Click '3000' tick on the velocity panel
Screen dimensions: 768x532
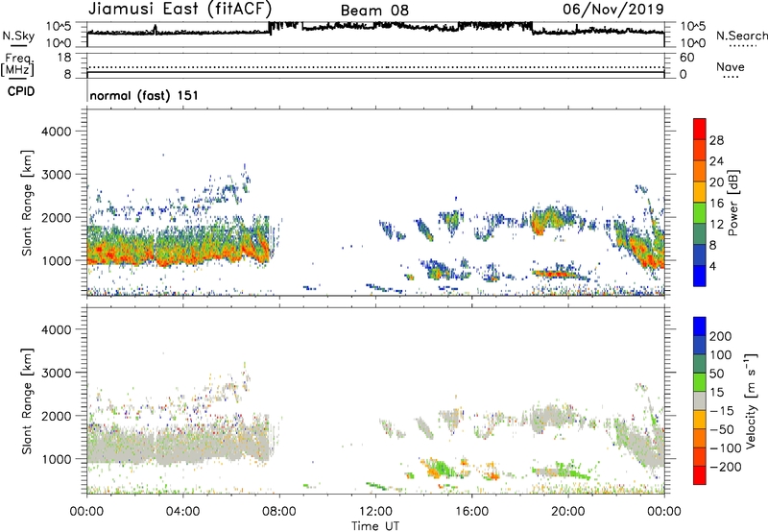pyautogui.click(x=56, y=373)
